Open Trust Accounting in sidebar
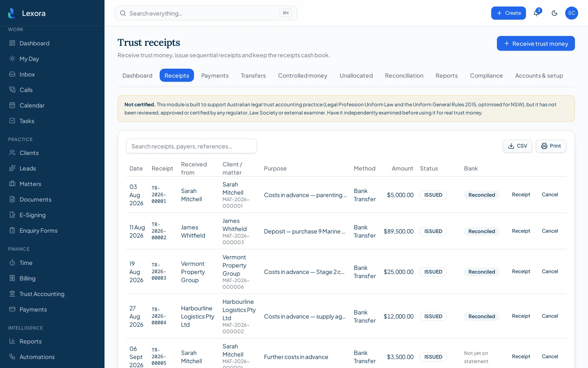The image size is (588, 368). pos(42,294)
